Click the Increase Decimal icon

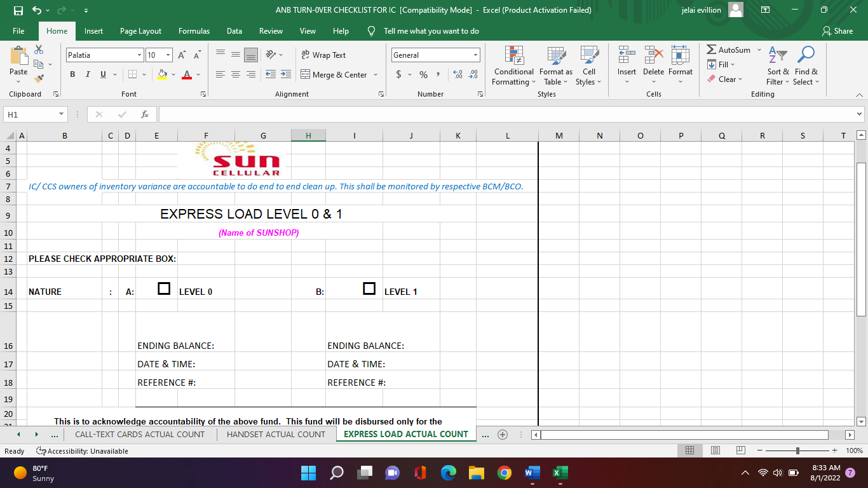(x=458, y=74)
